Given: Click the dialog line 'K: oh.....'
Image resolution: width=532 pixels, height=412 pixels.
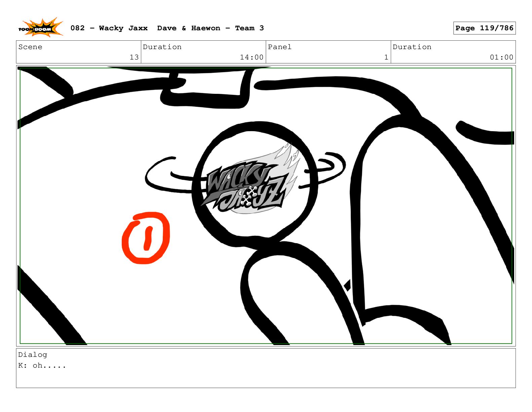Looking at the screenshot, I should 42,366.
